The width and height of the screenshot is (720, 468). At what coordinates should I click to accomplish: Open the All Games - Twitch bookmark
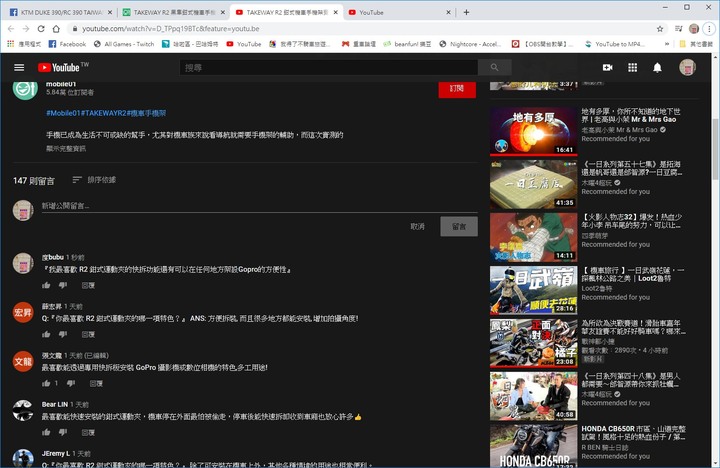[x=124, y=44]
